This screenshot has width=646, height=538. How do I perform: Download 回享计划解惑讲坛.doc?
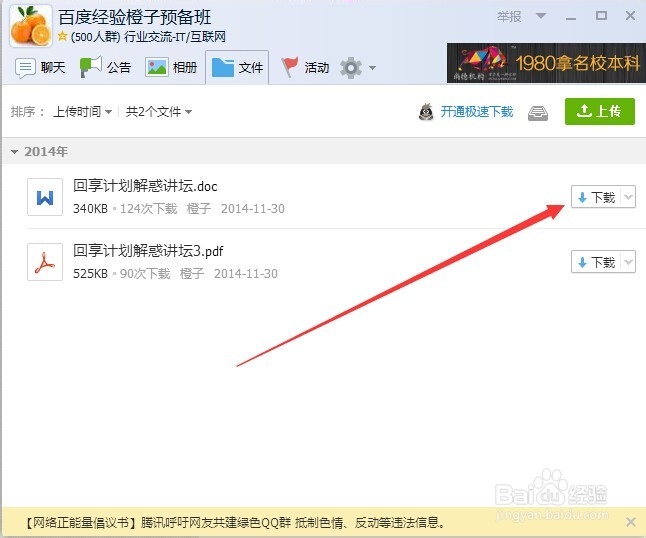596,197
